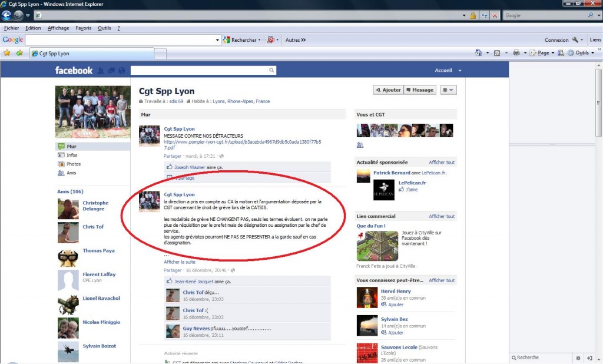Click the facebook logo
Screen dimensions: 603x364
[74, 71]
